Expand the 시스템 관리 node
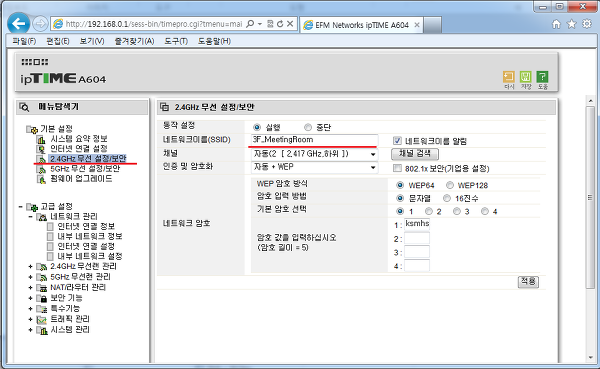Viewport: 600px width, 369px height. [31, 330]
